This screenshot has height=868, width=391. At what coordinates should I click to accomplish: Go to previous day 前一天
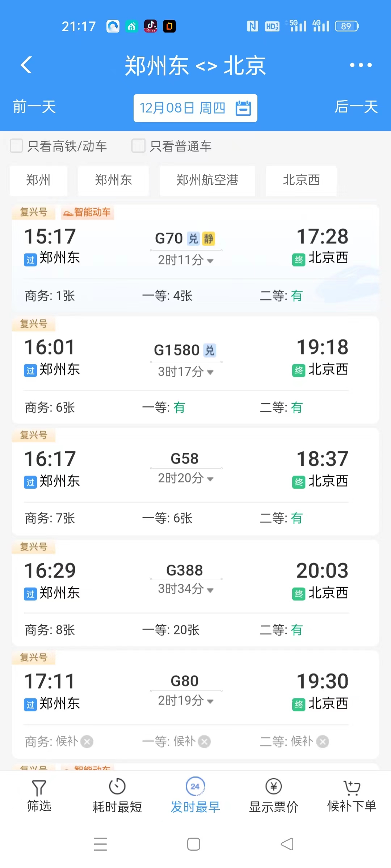[34, 107]
